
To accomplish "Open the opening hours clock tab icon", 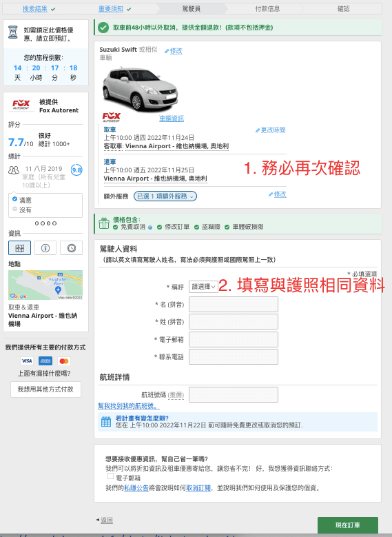I will tap(71, 248).
